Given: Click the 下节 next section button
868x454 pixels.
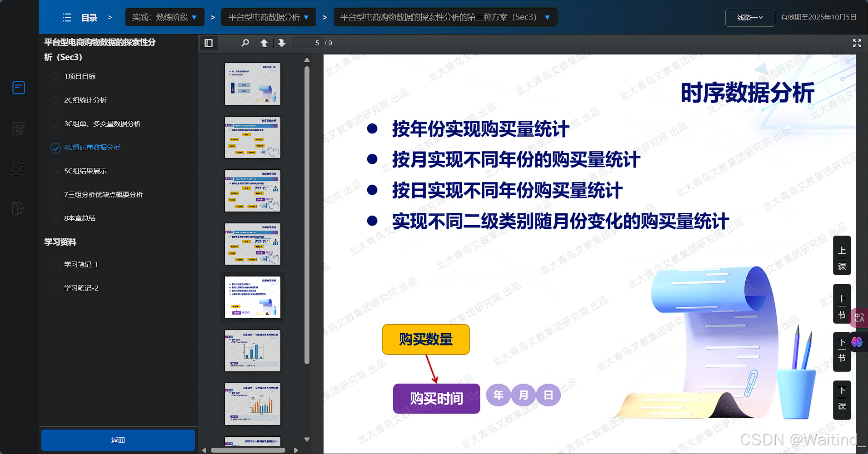Looking at the screenshot, I should (x=842, y=352).
